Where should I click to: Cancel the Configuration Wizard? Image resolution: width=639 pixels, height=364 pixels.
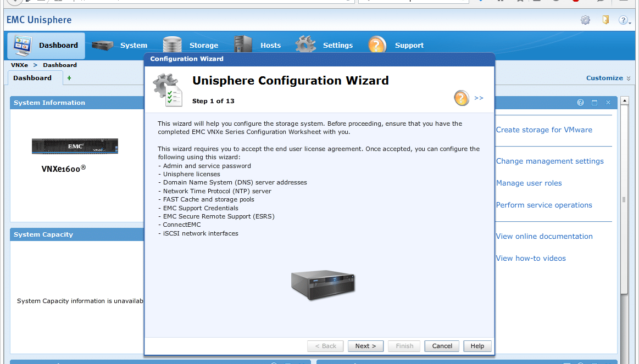pos(442,346)
